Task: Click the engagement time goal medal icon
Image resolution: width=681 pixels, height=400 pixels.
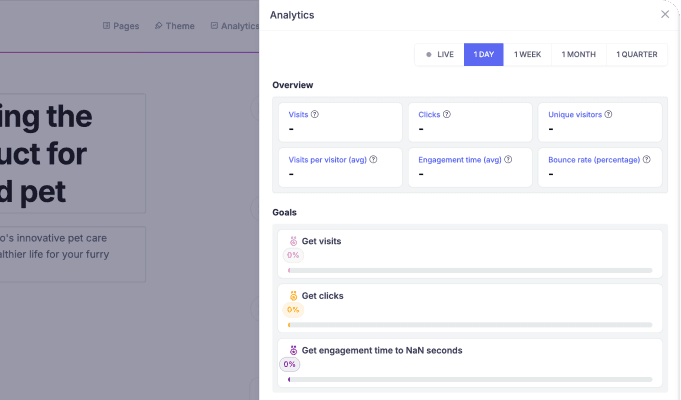Action: click(294, 350)
